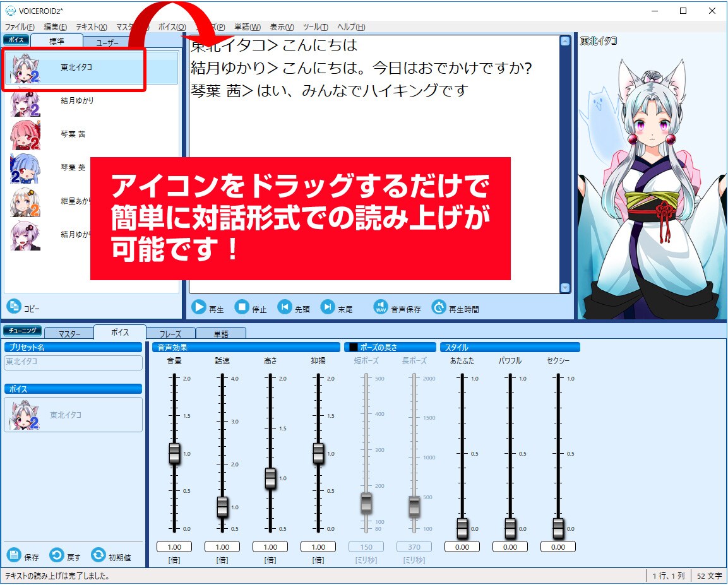Click the セクシー style slider handle
728x585 pixels.
point(558,528)
